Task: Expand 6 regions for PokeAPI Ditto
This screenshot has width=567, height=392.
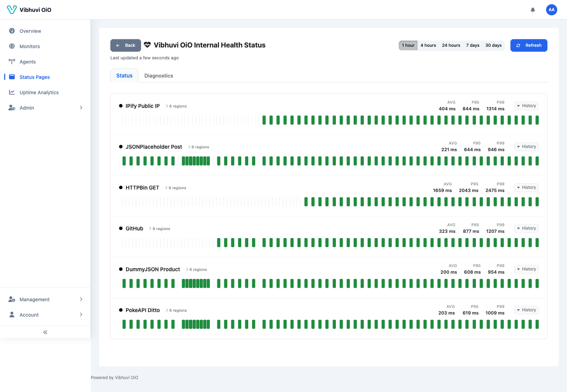Action: click(x=176, y=310)
